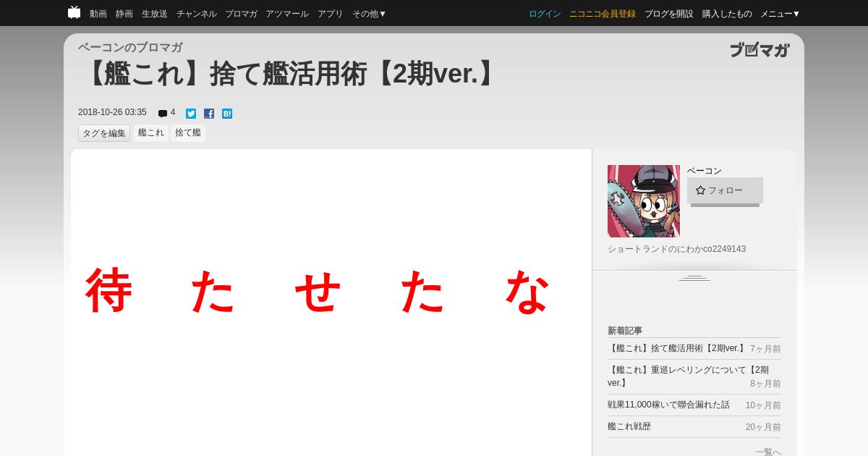Open アツマール in the top navigation
The width and height of the screenshot is (868, 456).
coord(287,14)
